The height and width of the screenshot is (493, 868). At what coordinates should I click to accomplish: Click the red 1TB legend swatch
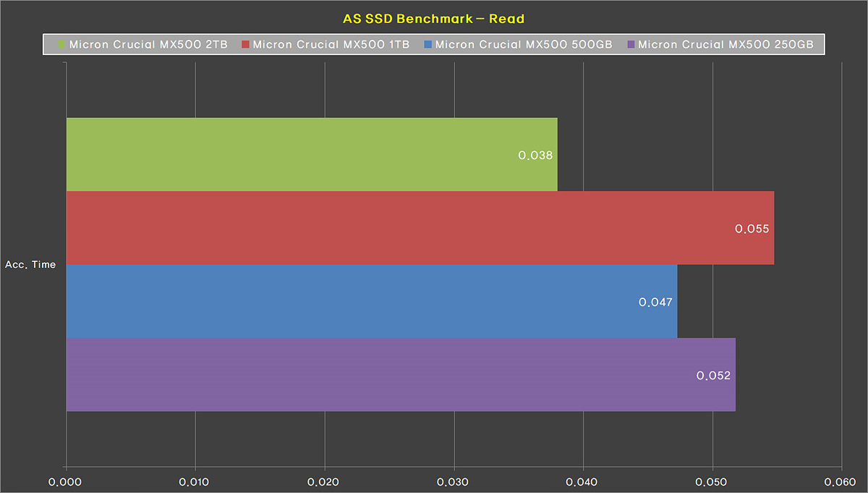coord(245,45)
